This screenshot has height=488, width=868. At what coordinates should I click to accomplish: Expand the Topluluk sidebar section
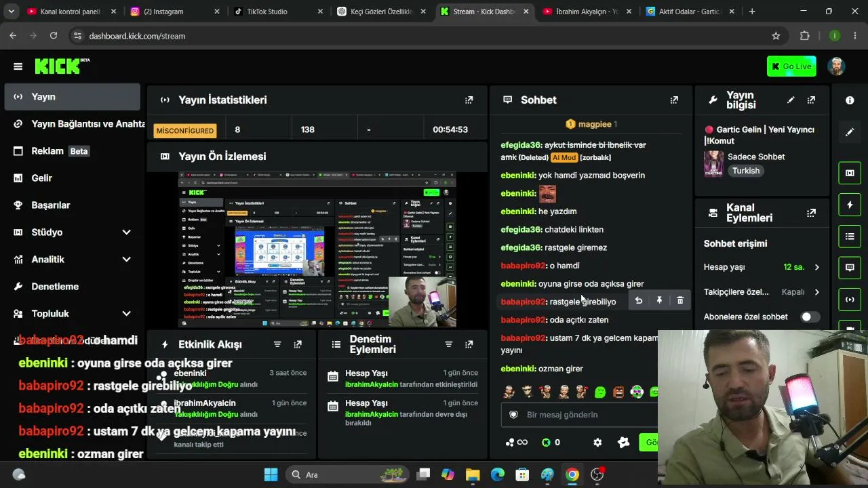(126, 314)
